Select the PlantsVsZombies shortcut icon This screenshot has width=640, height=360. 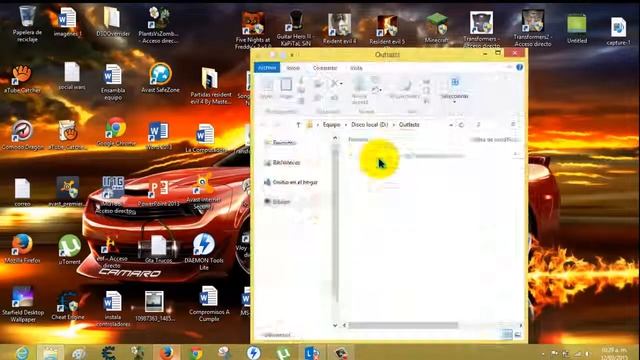(158, 25)
